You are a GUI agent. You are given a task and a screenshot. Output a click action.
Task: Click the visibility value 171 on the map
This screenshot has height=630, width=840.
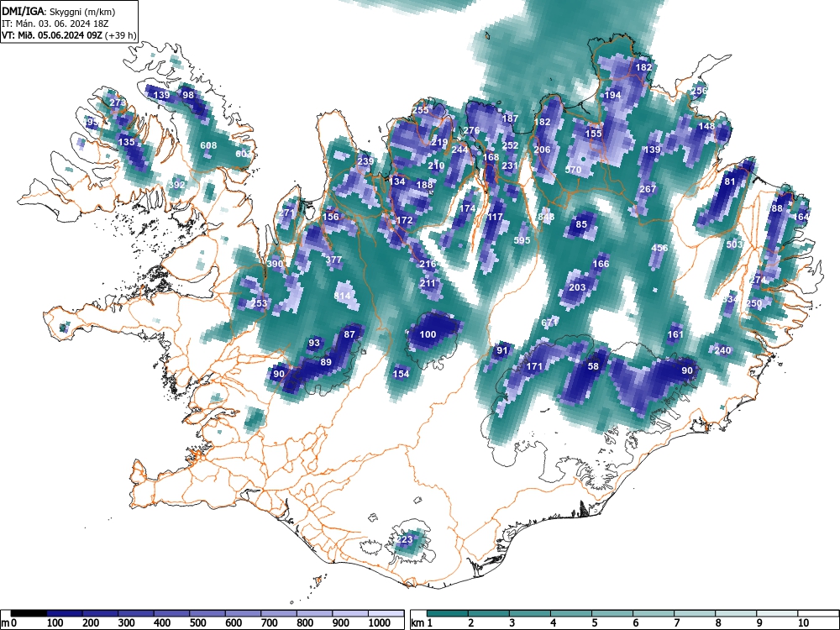pos(534,366)
